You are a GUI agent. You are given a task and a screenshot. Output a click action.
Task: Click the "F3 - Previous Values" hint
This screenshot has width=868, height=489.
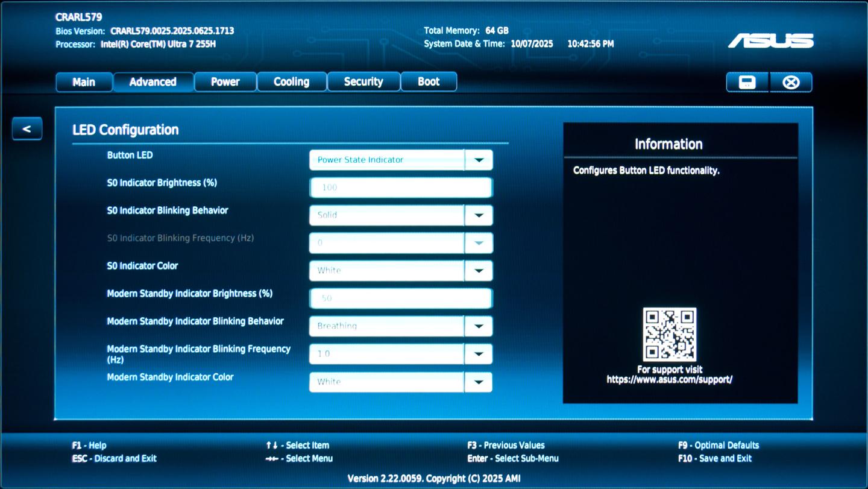(x=506, y=446)
